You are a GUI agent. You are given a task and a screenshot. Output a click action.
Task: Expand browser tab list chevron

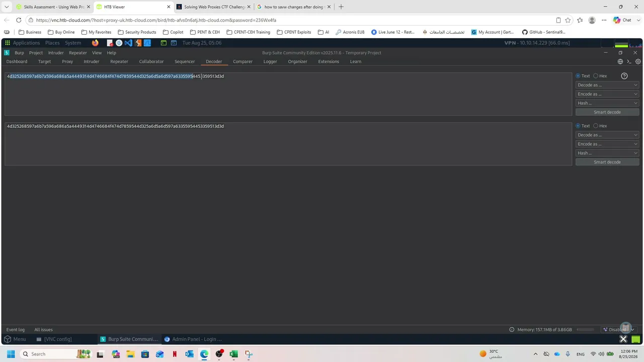tap(7, 7)
